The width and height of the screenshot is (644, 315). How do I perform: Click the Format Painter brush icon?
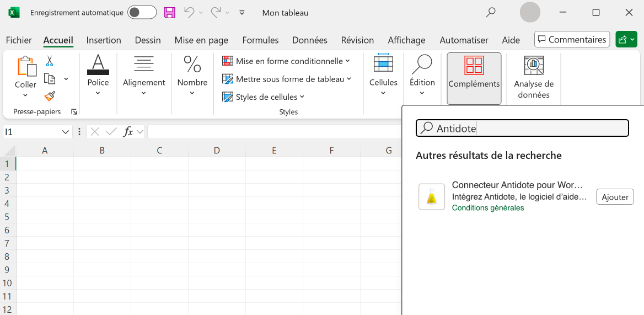pyautogui.click(x=50, y=96)
